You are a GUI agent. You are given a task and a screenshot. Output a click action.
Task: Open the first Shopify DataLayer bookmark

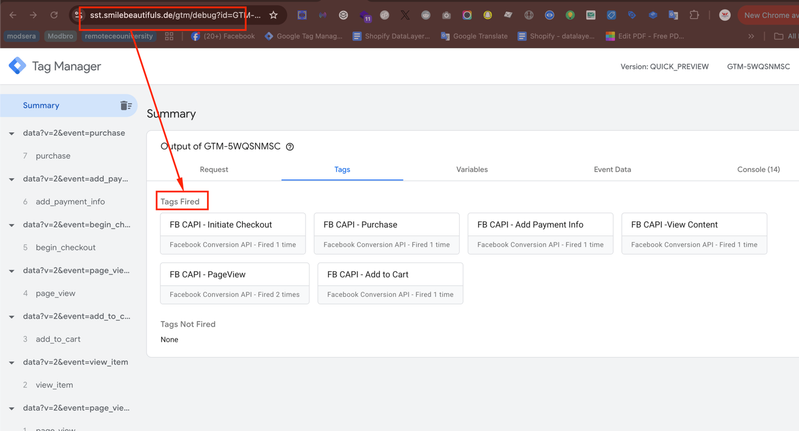391,36
